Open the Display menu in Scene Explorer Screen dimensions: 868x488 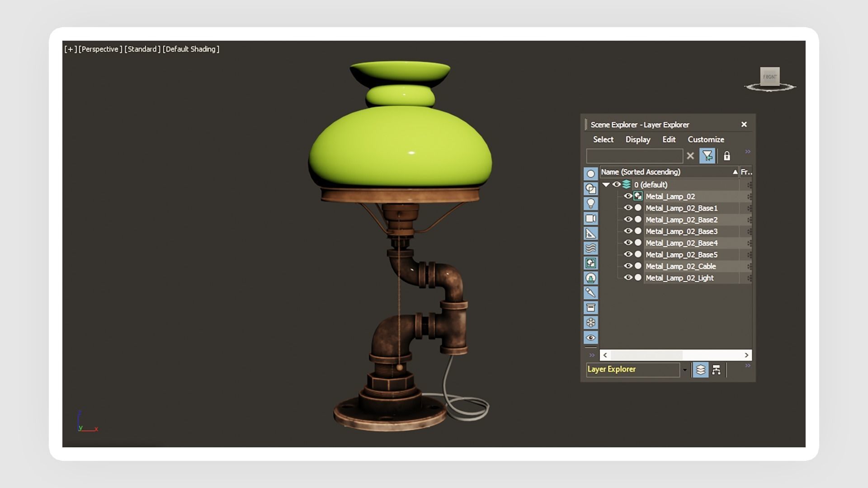tap(637, 140)
